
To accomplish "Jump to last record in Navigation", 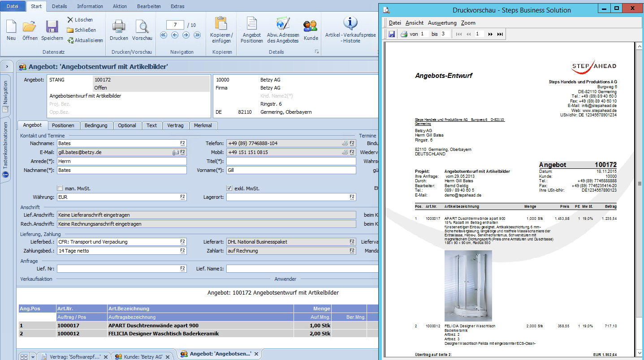I will pos(198,35).
